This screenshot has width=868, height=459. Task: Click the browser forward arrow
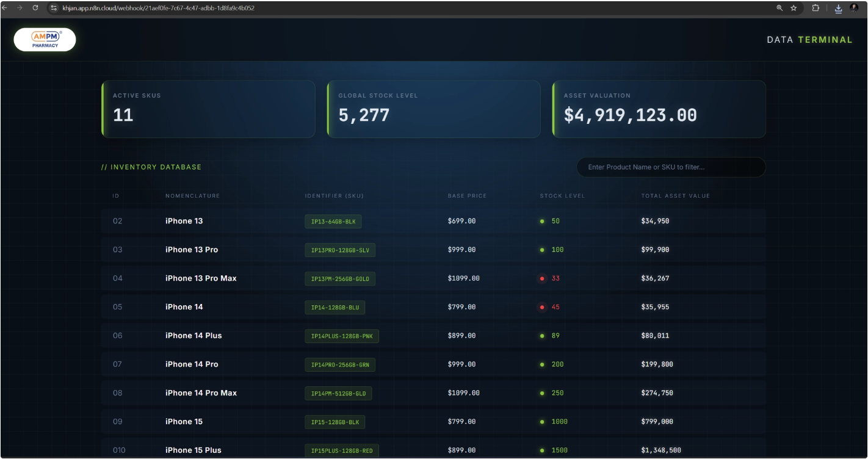20,8
